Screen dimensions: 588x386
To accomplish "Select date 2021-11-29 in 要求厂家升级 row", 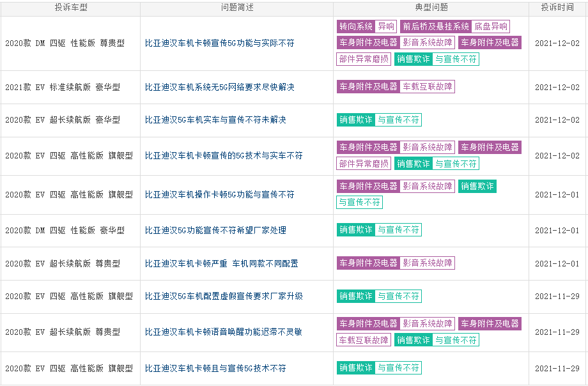I will click(x=557, y=296).
